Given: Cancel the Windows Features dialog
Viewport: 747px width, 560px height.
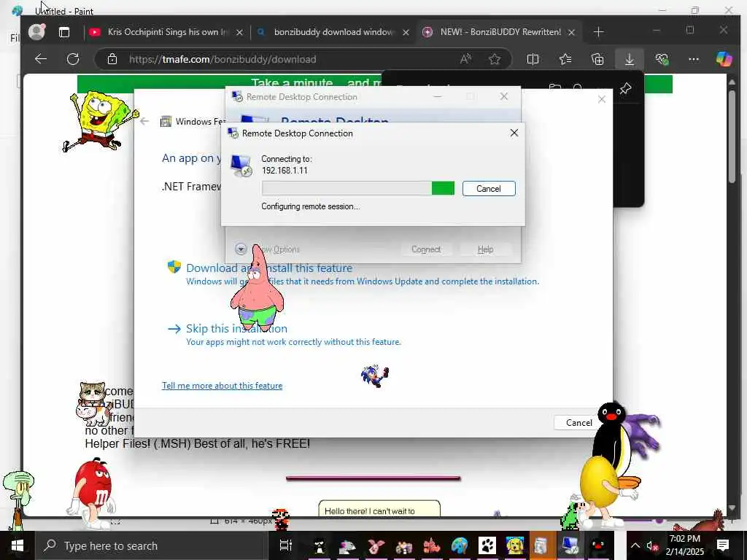Looking at the screenshot, I should (578, 422).
